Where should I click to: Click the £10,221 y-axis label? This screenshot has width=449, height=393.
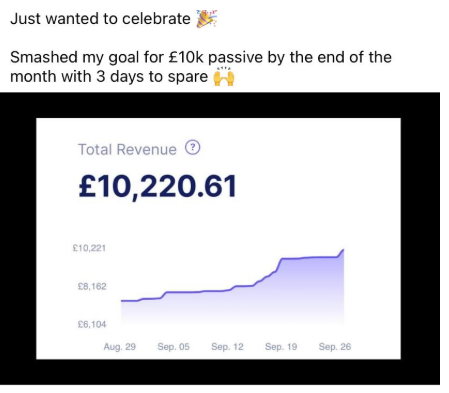point(89,248)
